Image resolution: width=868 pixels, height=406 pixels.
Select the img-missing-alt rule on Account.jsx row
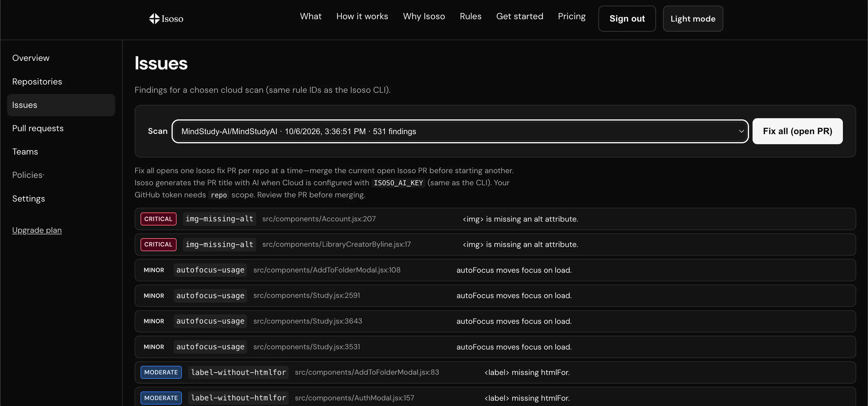[219, 219]
